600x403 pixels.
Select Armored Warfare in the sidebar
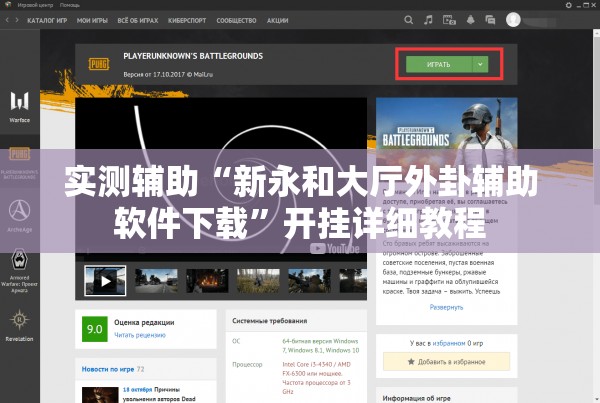point(20,271)
